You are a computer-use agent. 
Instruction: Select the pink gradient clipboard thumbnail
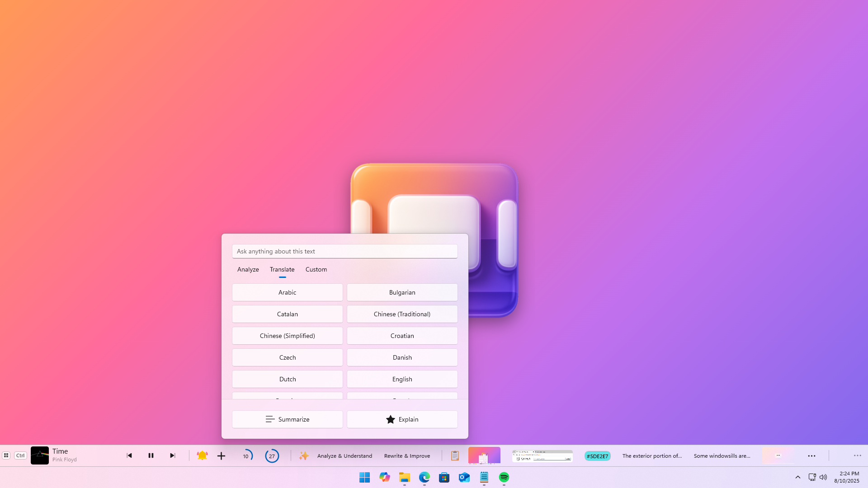click(484, 455)
